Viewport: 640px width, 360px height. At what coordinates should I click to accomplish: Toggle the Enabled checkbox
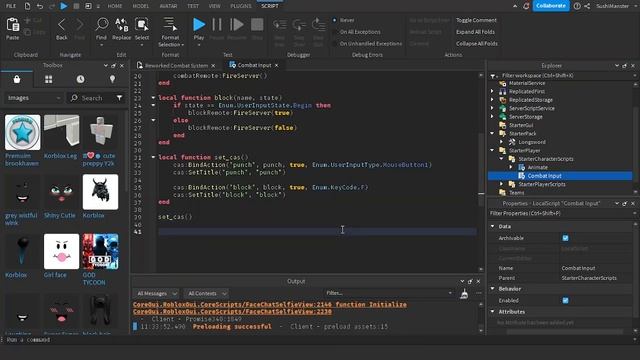565,300
